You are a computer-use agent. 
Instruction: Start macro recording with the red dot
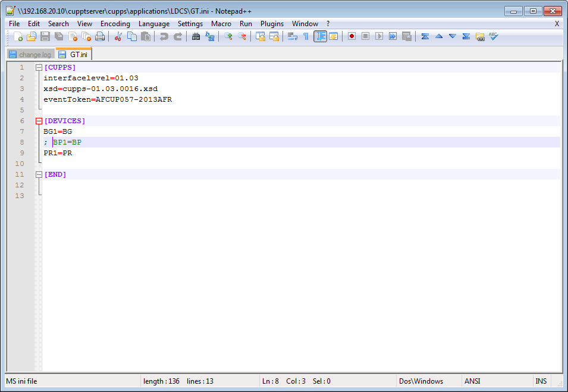[x=352, y=37]
